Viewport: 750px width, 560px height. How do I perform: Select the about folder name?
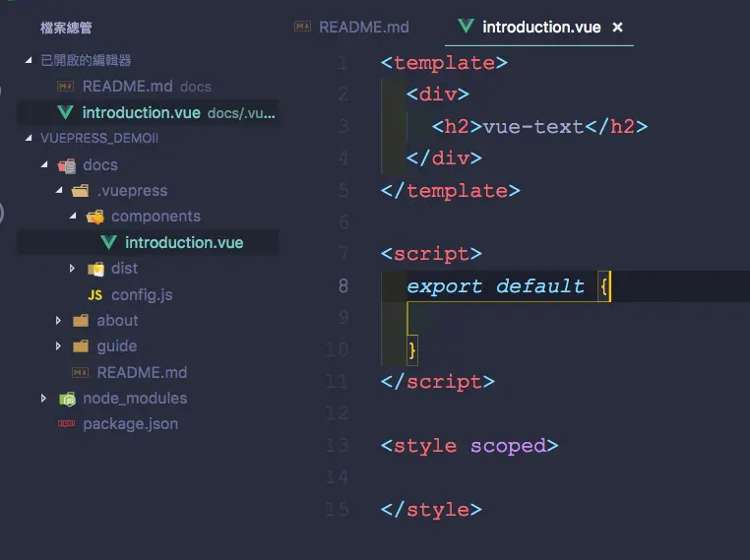pyautogui.click(x=117, y=321)
